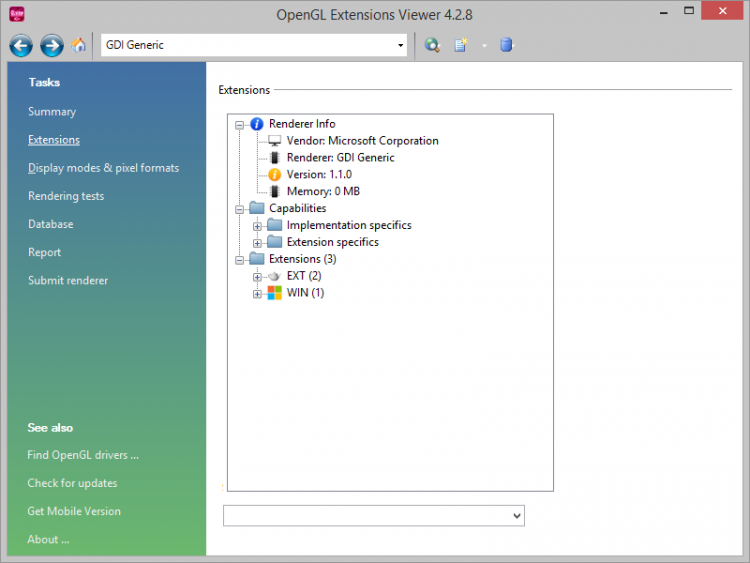Click Check for updates
The height and width of the screenshot is (563, 750).
[x=72, y=483]
